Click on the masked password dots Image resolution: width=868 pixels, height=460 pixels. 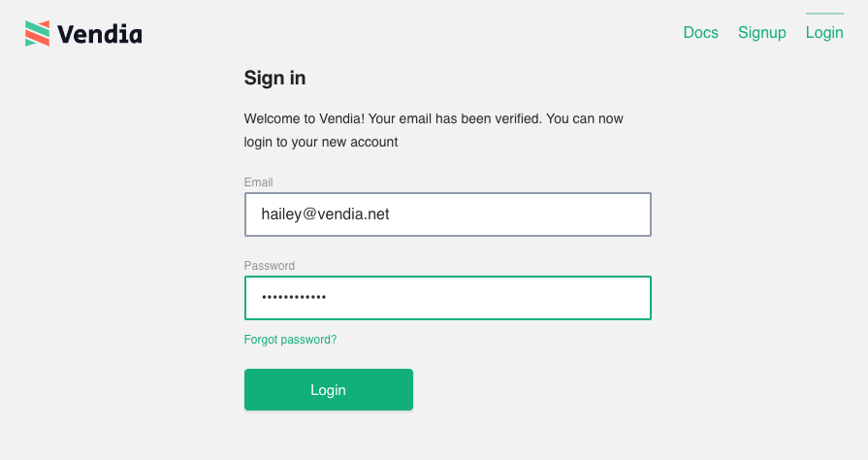(x=294, y=298)
